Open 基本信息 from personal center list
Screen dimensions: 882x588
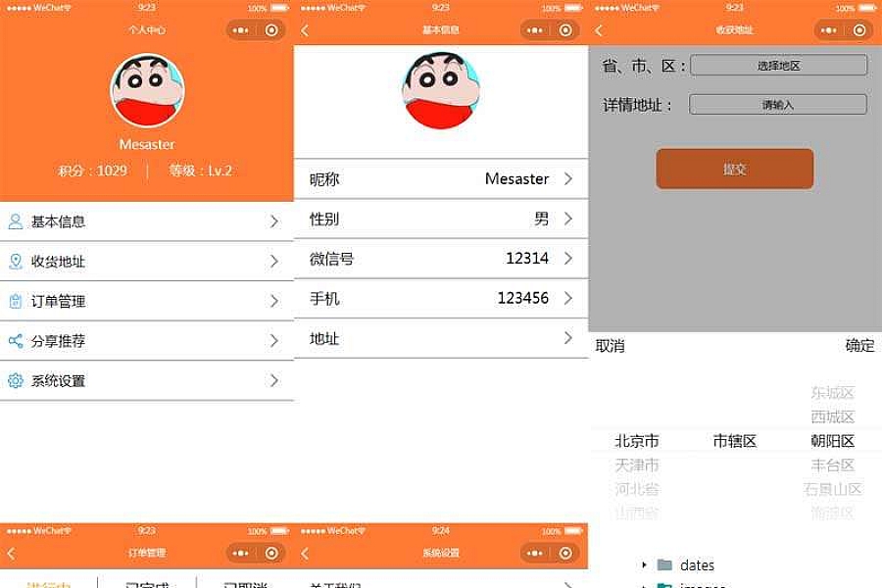(x=146, y=221)
